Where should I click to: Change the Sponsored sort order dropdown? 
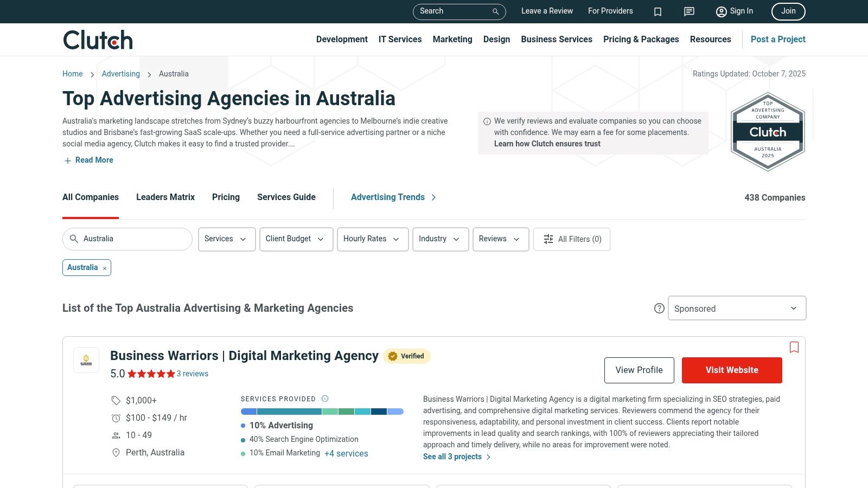(x=737, y=308)
